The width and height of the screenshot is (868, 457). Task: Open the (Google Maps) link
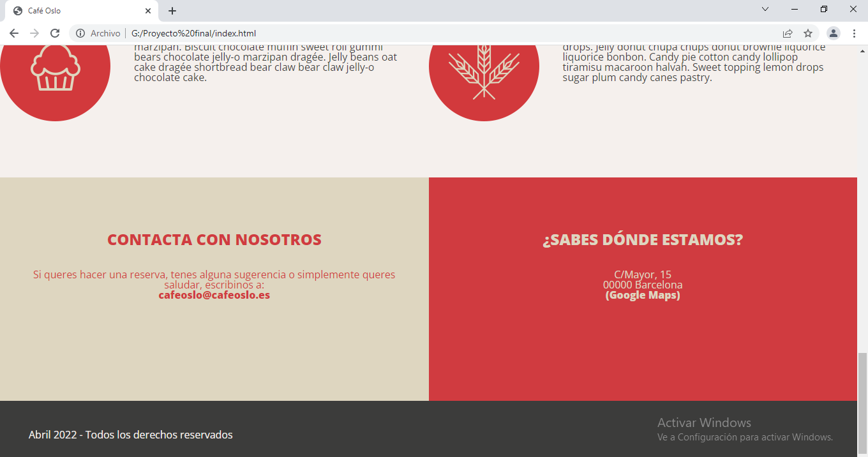pos(643,296)
